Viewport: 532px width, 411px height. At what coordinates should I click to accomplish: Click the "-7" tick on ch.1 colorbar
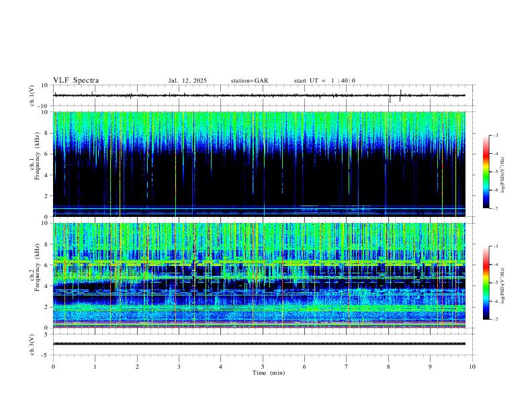(x=495, y=209)
